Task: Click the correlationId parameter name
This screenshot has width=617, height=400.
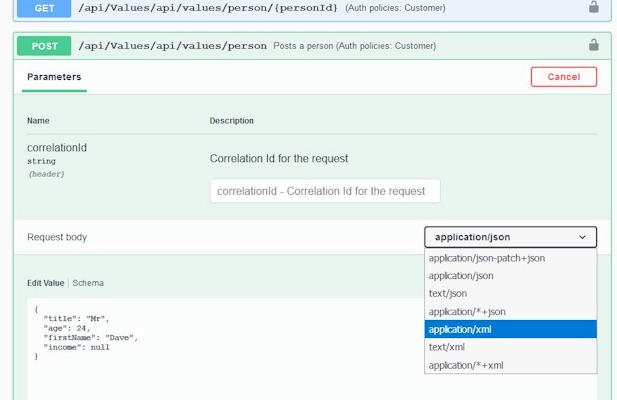Action: point(57,147)
